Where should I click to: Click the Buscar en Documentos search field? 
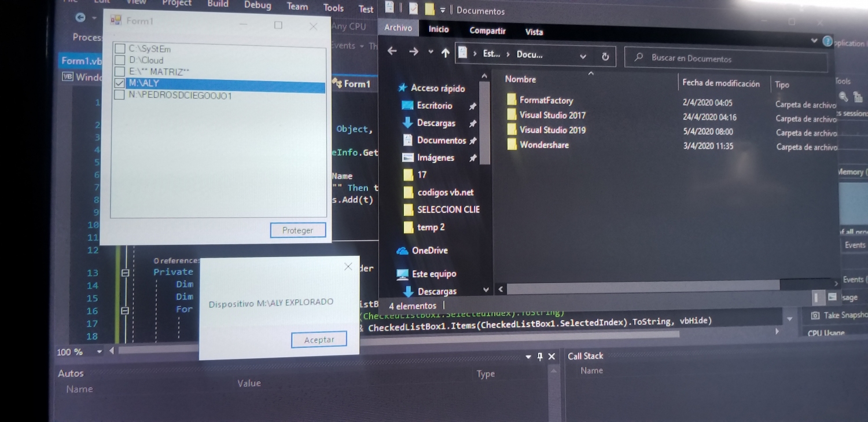click(726, 59)
